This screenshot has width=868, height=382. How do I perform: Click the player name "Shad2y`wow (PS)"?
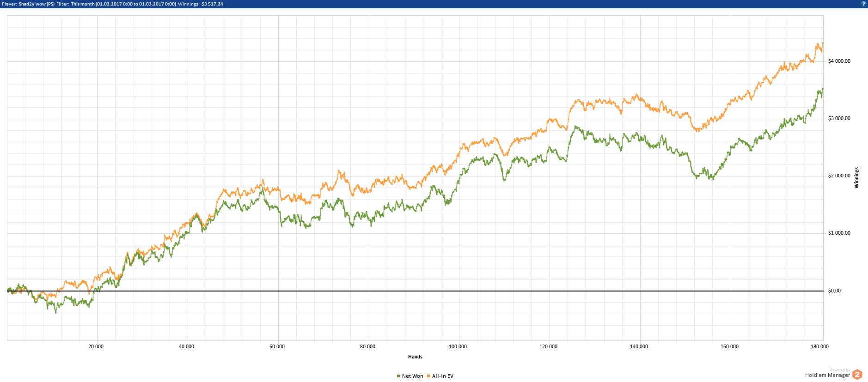tap(37, 4)
